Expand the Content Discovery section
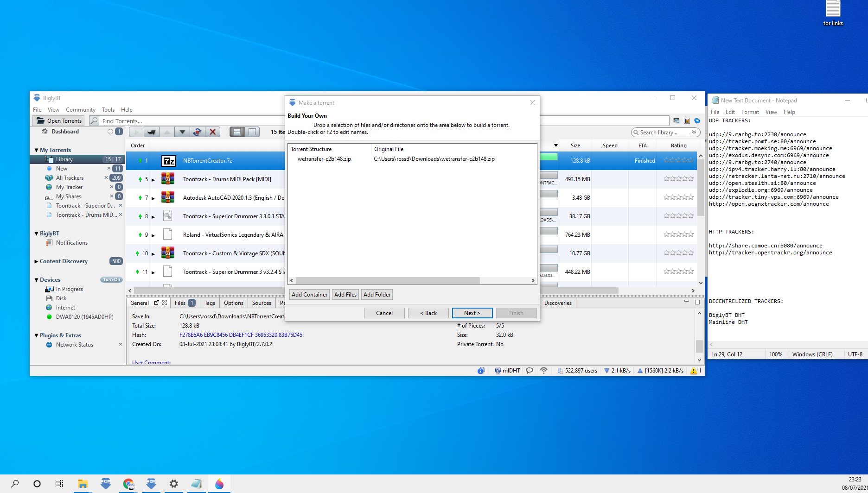868x493 pixels. (x=36, y=261)
